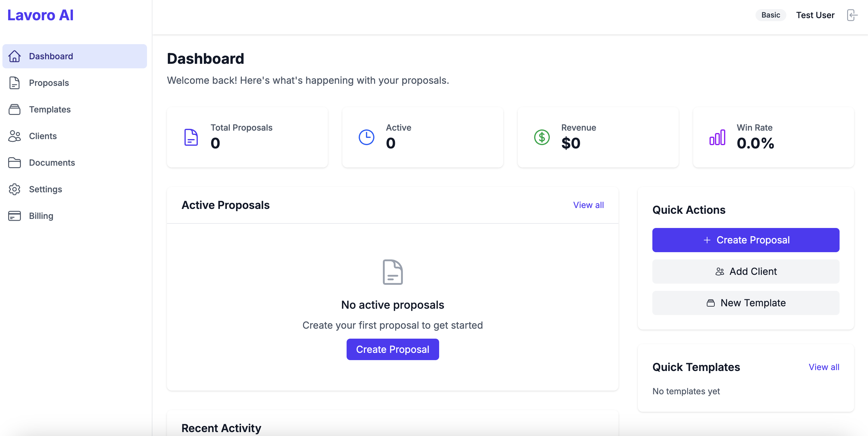The height and width of the screenshot is (436, 868).
Task: Open Documents using the folder icon
Action: pos(15,163)
